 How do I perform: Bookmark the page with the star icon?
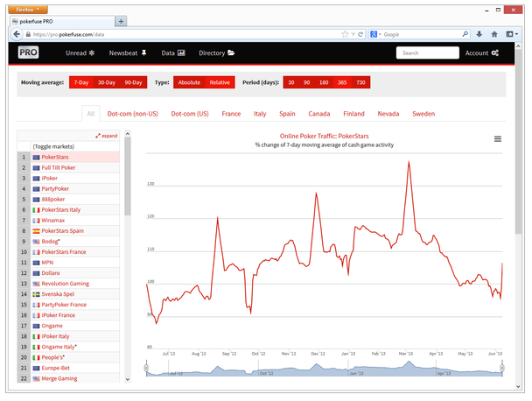point(345,34)
